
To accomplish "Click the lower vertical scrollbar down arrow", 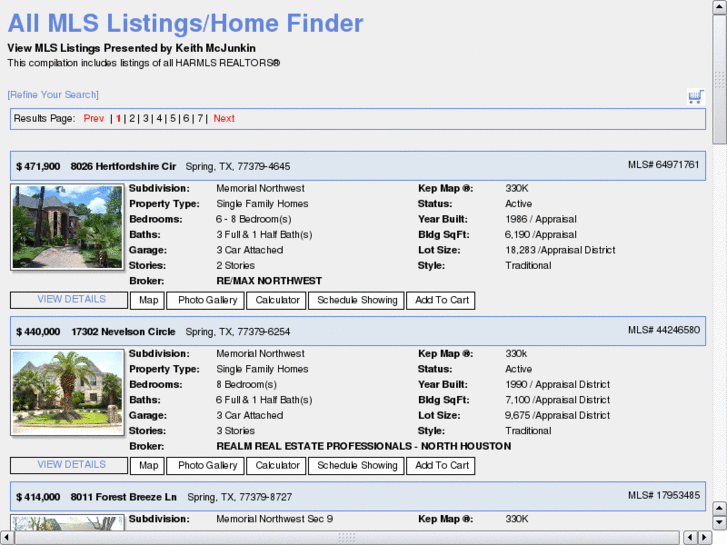I will pos(719,523).
